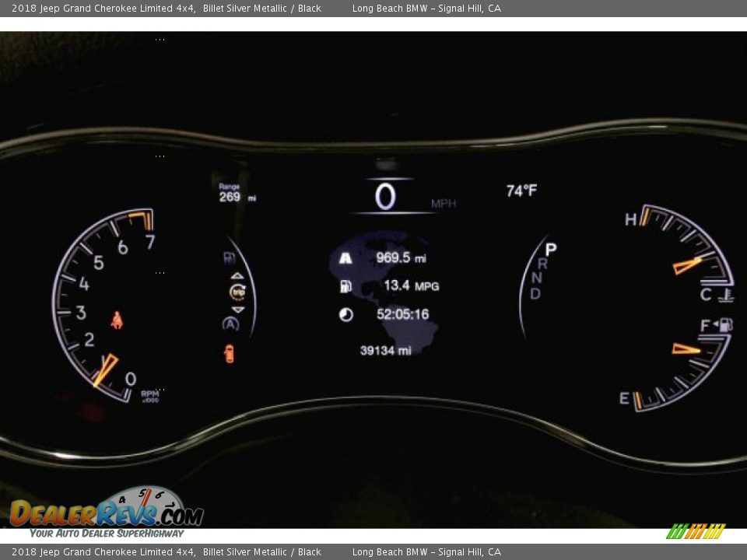Click the elapsed time clock icon
This screenshot has height=560, width=747.
tap(345, 315)
